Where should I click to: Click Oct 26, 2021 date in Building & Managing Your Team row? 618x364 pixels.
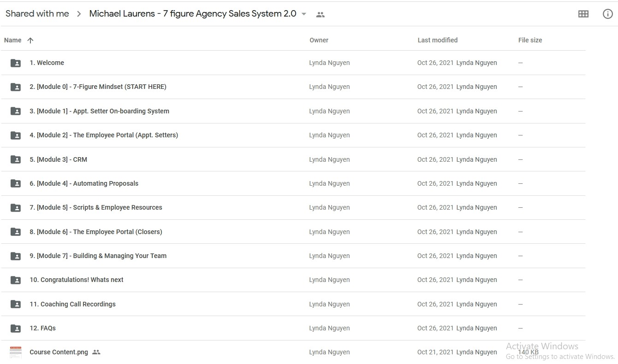(x=435, y=256)
